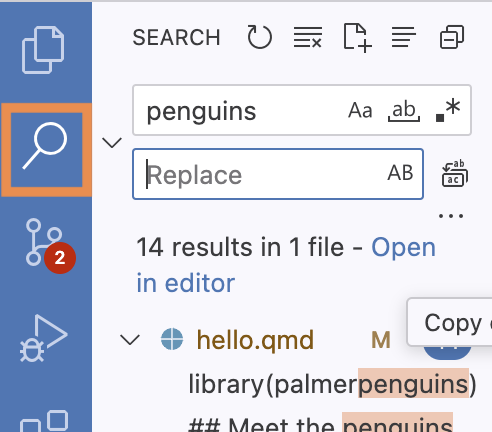Refresh the search results
The image size is (492, 432).
(x=259, y=37)
